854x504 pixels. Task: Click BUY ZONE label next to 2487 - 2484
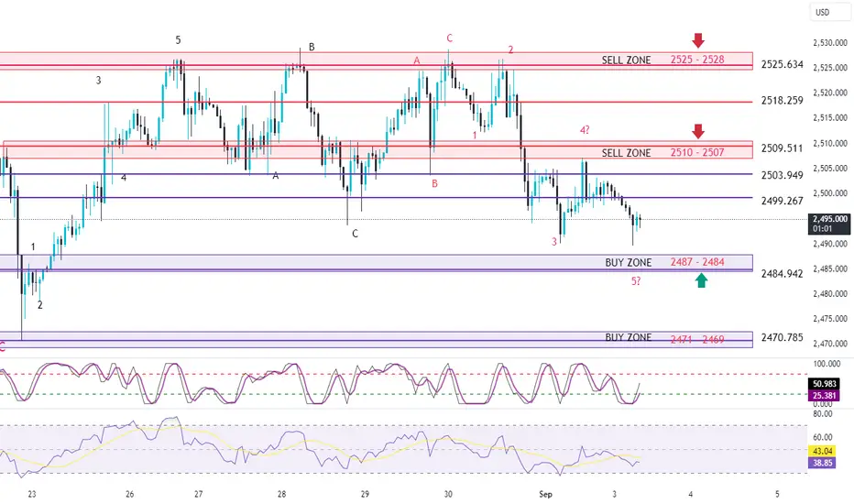click(x=628, y=262)
